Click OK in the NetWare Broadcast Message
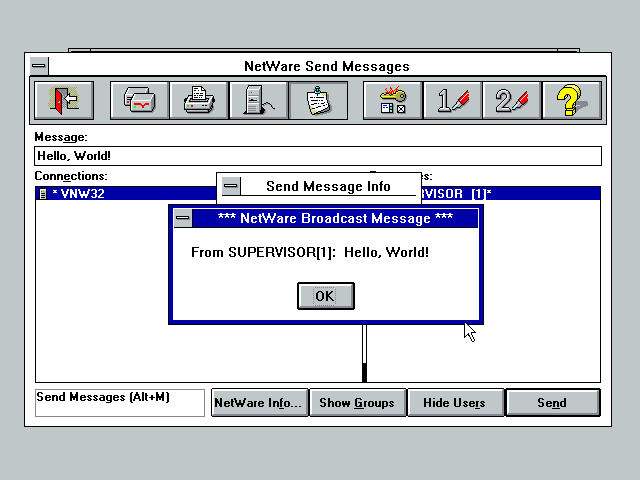 coord(326,296)
